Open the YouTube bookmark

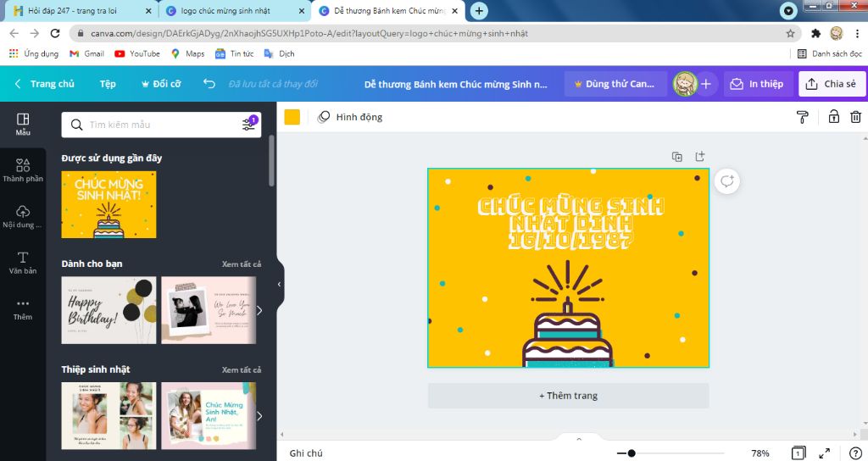tap(137, 53)
